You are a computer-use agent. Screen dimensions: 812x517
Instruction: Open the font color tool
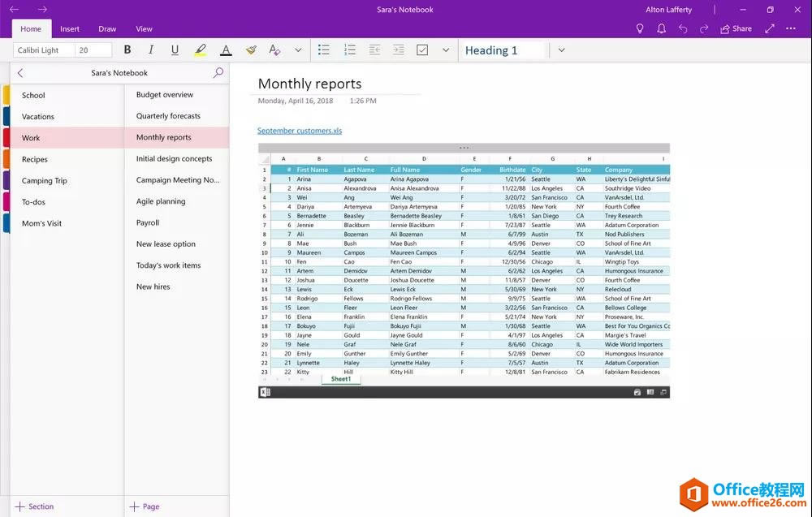226,50
